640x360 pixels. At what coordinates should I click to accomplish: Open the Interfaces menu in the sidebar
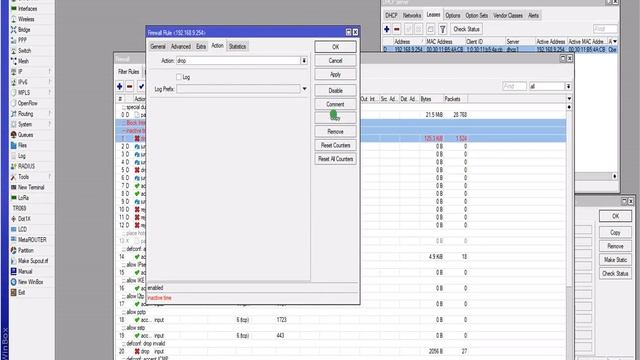pos(27,9)
